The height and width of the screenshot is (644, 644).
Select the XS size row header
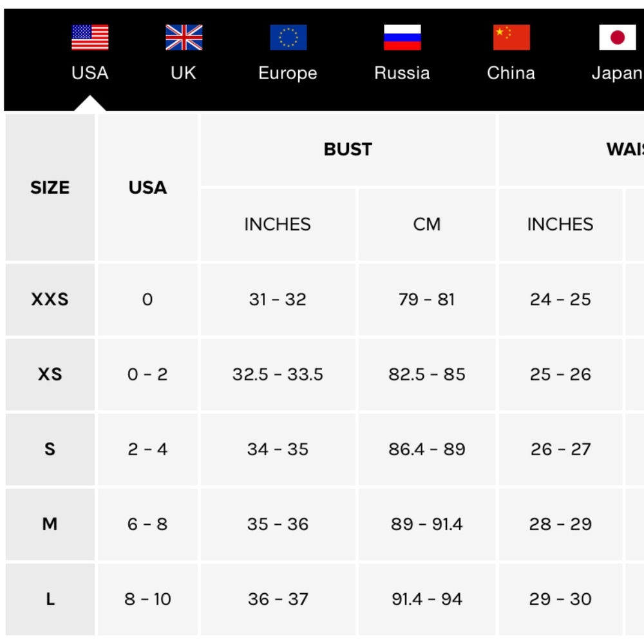tap(50, 374)
